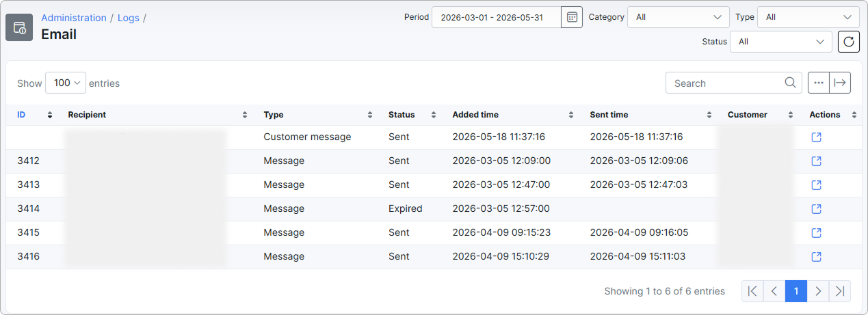The image size is (868, 315).
Task: Change the entries-per-page dropdown showing 100
Action: (66, 83)
